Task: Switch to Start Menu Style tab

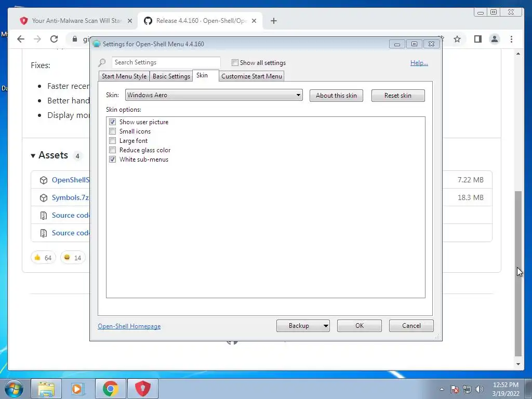Action: point(124,76)
